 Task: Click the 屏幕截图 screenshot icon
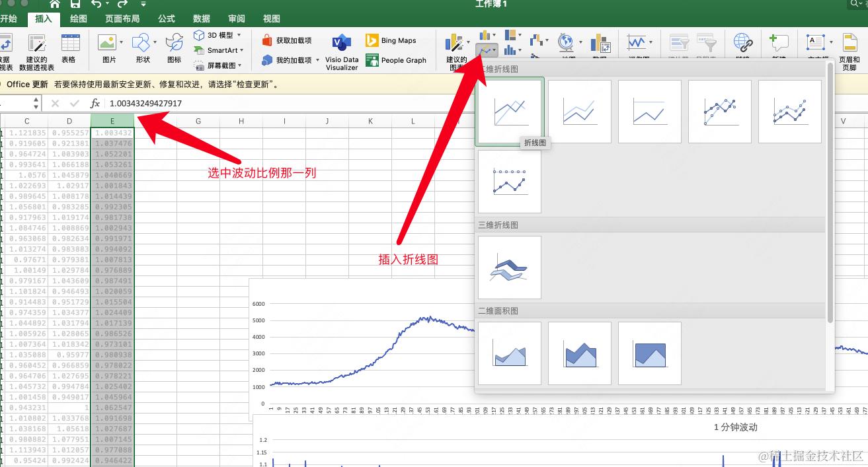[x=199, y=65]
